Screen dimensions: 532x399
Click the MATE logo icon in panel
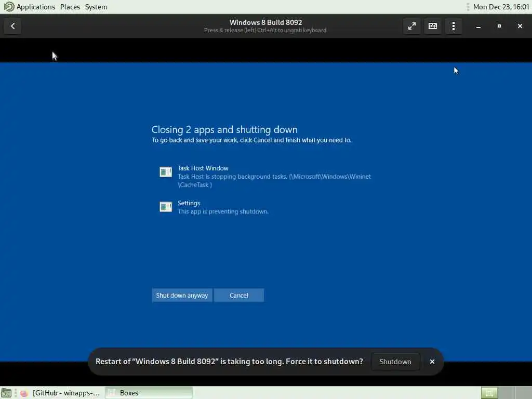click(8, 7)
